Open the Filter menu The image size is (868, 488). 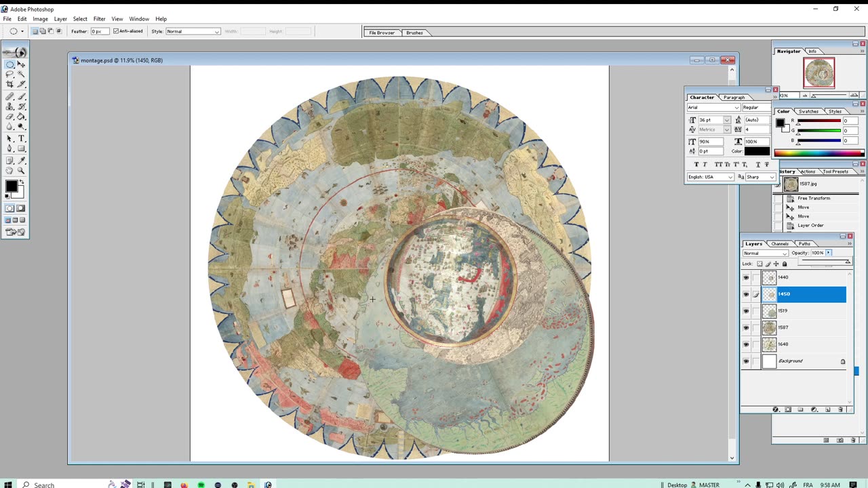point(99,19)
